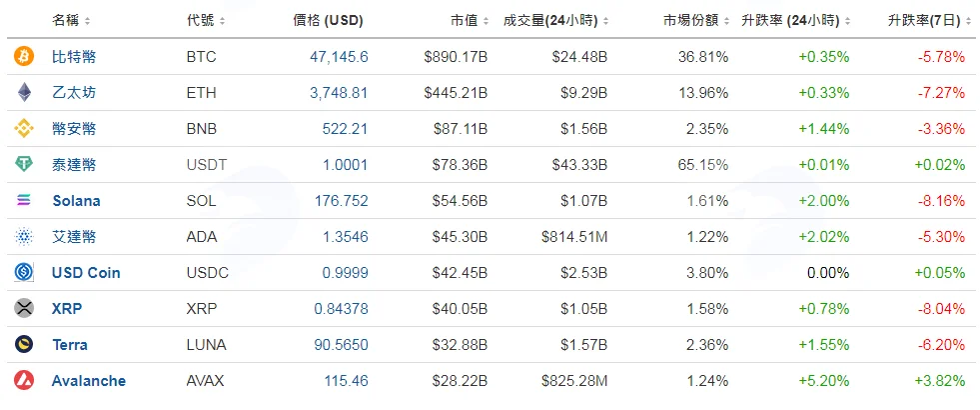Click the Cardano ADA logo icon
Viewport: 980px width, 410px height.
pyautogui.click(x=24, y=237)
